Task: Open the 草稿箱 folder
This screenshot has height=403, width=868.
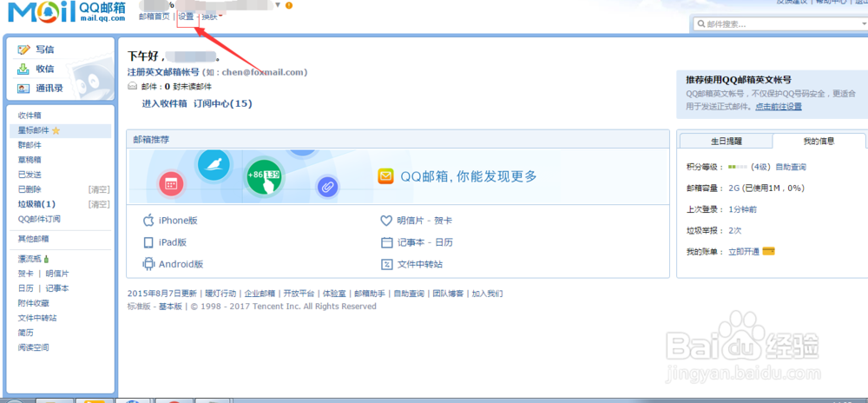Action: (30, 160)
